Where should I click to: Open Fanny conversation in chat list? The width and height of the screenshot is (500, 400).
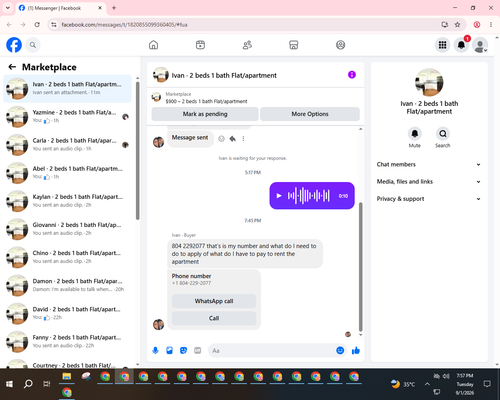[67, 342]
